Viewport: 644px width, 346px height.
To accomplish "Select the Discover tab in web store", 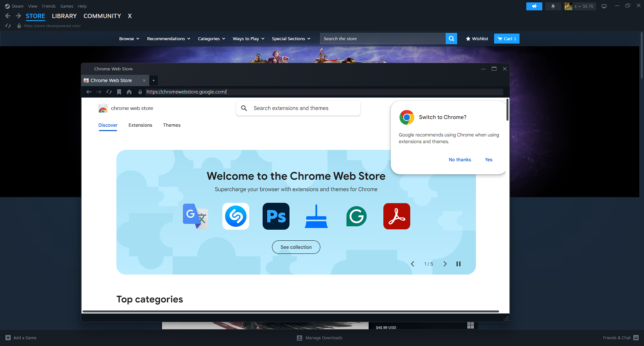I will [108, 125].
